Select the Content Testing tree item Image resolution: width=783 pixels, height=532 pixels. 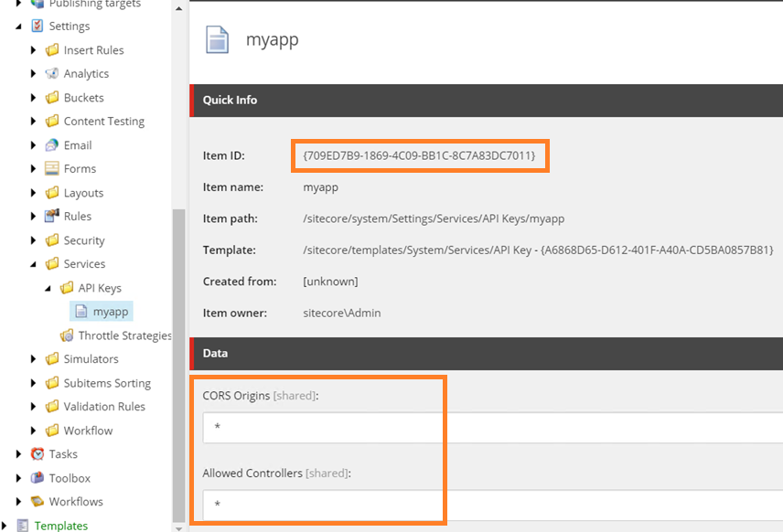(103, 122)
